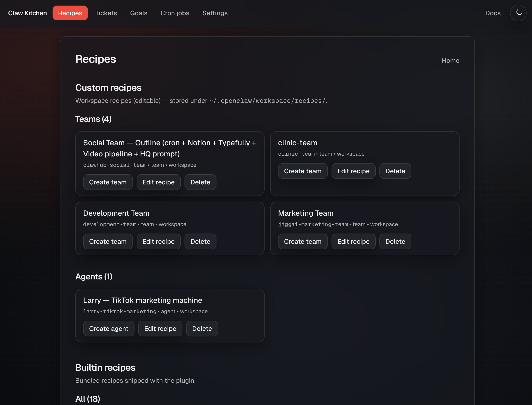This screenshot has width=532, height=405.
Task: Delete the Social Team recipe
Action: pos(200,182)
